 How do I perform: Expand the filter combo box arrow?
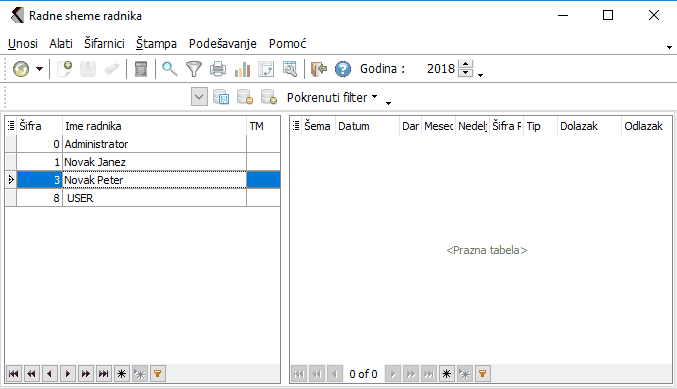click(x=199, y=97)
